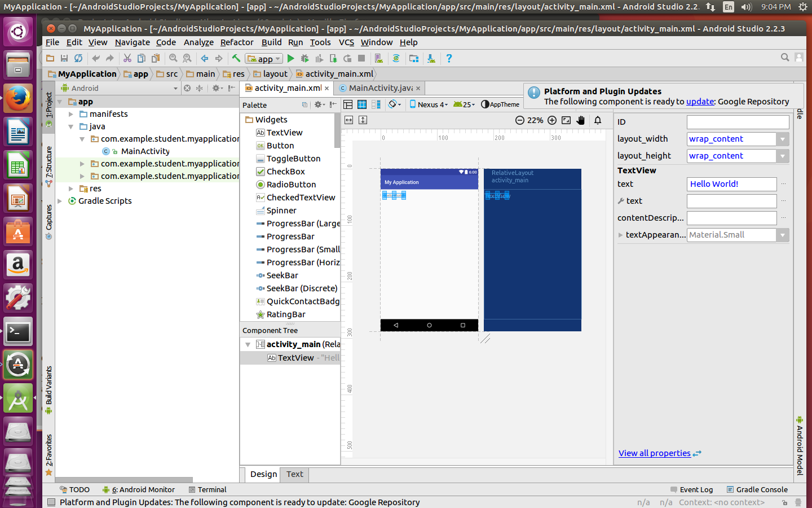Open the Nexus 4 device selector
Image resolution: width=812 pixels, height=508 pixels.
coord(429,104)
